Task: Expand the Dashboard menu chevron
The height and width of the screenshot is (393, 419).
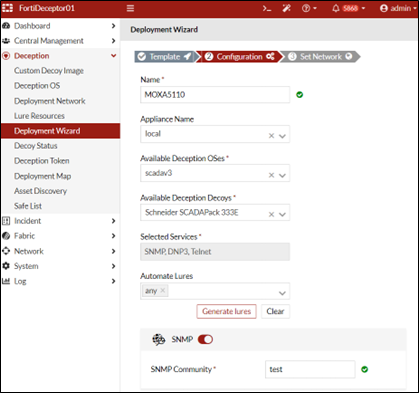Action: coord(113,26)
